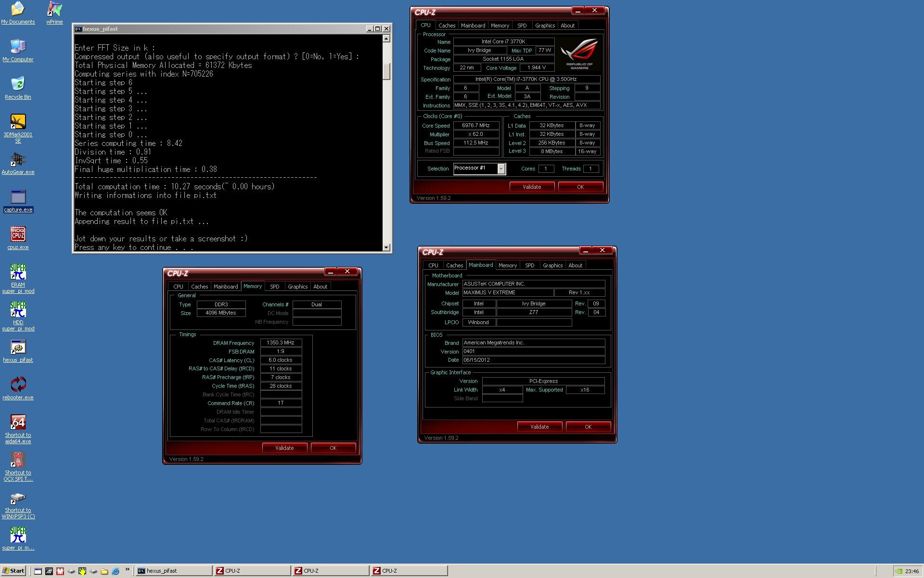Open SPD tab in the CPU-Z memory timings window
The width and height of the screenshot is (924, 578).
click(275, 287)
